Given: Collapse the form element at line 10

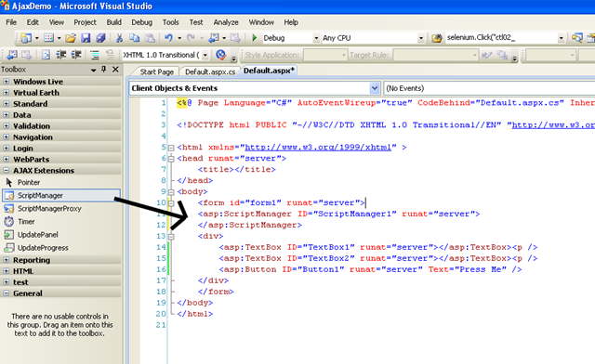Looking at the screenshot, I should point(171,202).
